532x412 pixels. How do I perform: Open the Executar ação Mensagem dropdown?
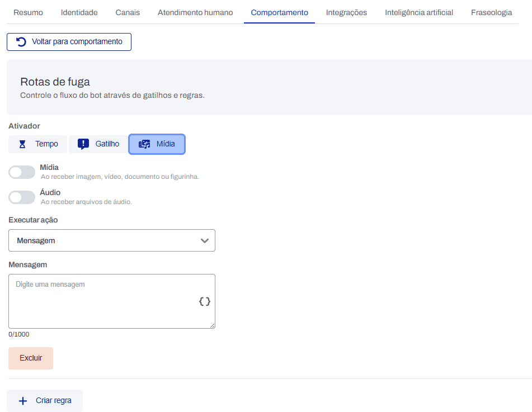112,240
